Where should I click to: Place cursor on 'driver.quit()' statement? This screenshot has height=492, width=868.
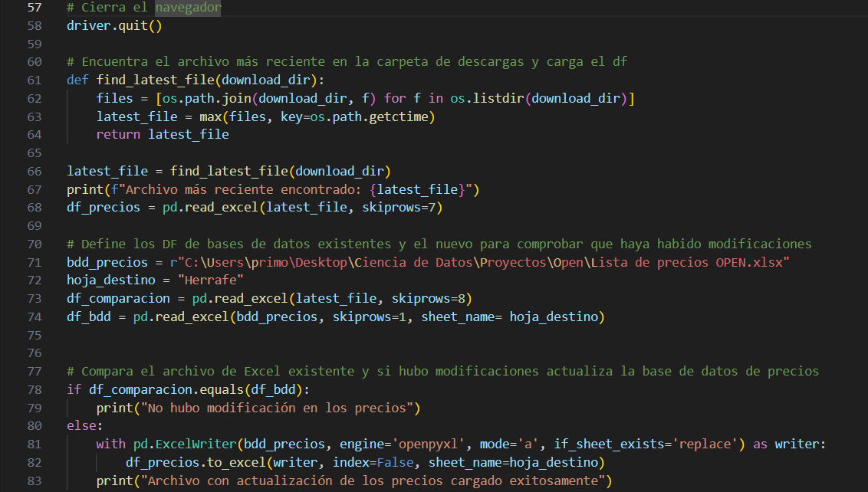click(x=114, y=25)
